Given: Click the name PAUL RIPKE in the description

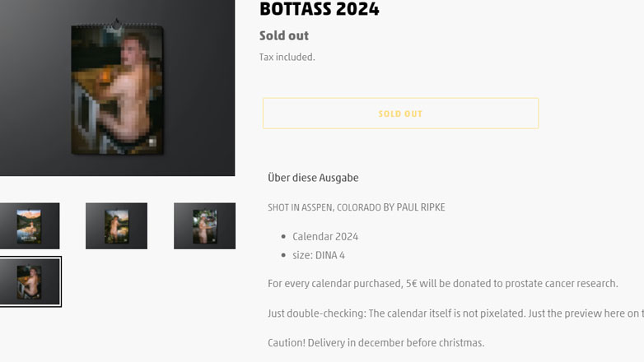Looking at the screenshot, I should pos(421,207).
